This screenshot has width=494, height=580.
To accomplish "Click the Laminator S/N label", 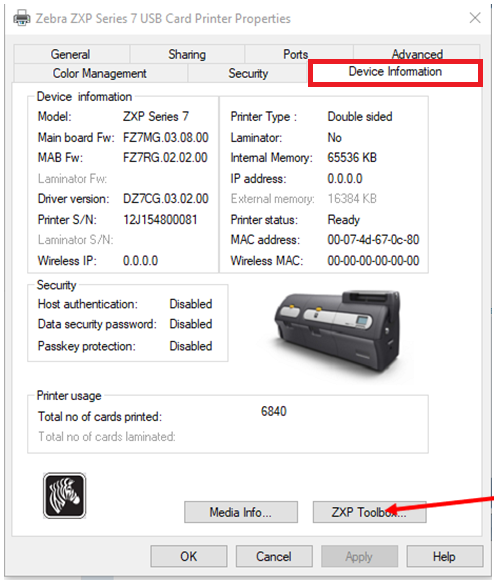I will (x=75, y=240).
